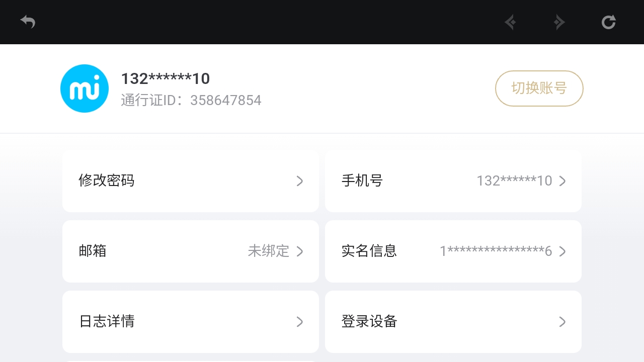Screen dimensions: 644x362
Task: Click chevron arrow on 修改密码 row
Action: (x=300, y=181)
